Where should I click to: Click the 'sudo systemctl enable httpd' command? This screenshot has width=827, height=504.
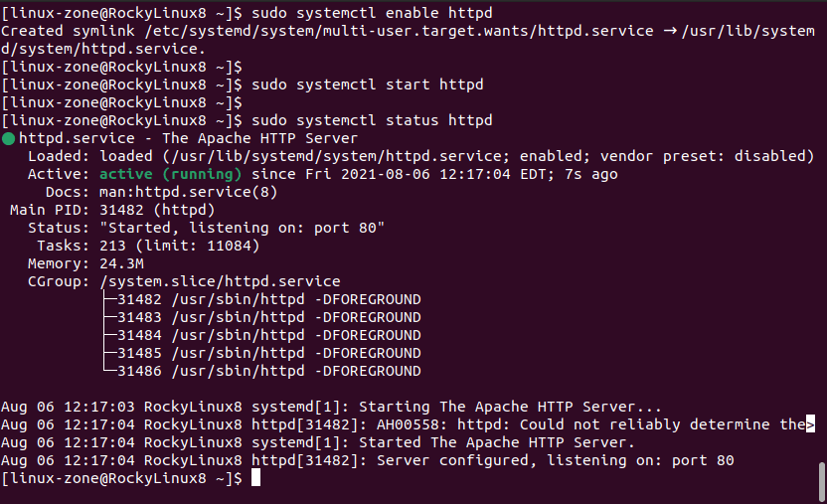coord(372,13)
